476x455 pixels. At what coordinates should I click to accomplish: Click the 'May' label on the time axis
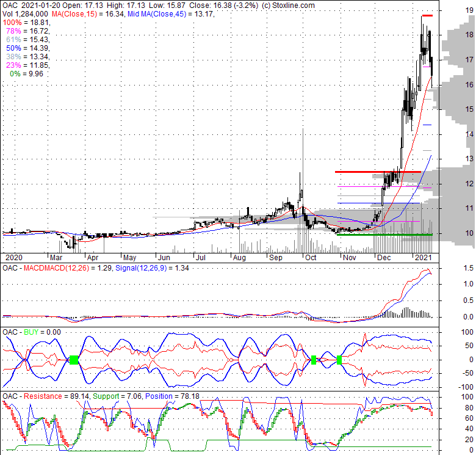[129, 258]
